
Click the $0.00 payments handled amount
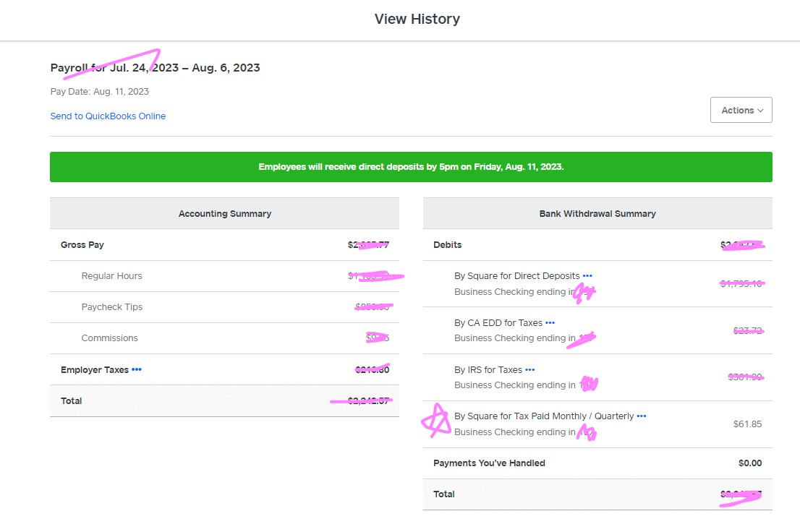click(749, 463)
